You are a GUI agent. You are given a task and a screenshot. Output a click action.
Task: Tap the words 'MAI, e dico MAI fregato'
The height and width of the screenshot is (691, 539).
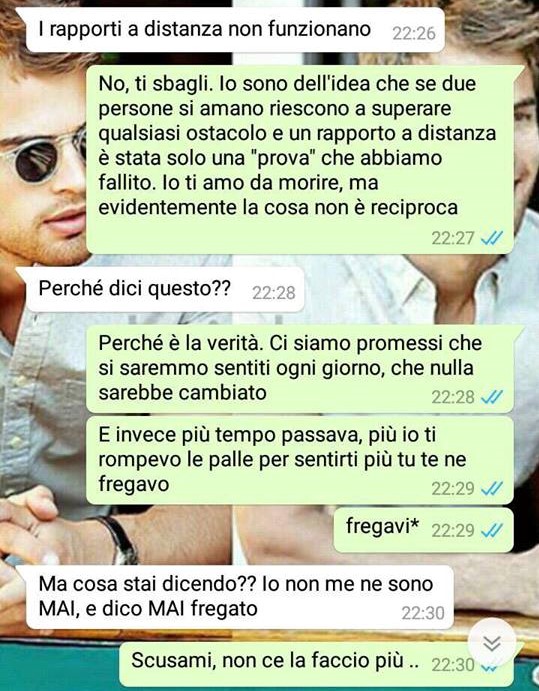[x=148, y=609]
